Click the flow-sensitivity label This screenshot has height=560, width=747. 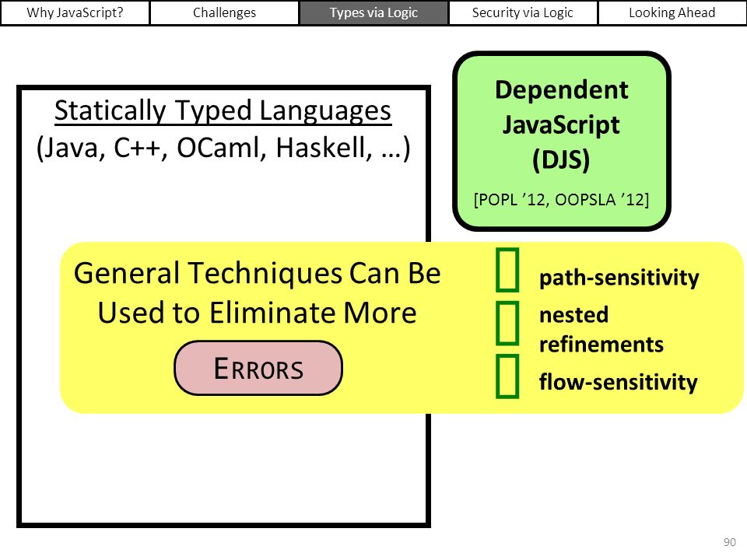618,382
